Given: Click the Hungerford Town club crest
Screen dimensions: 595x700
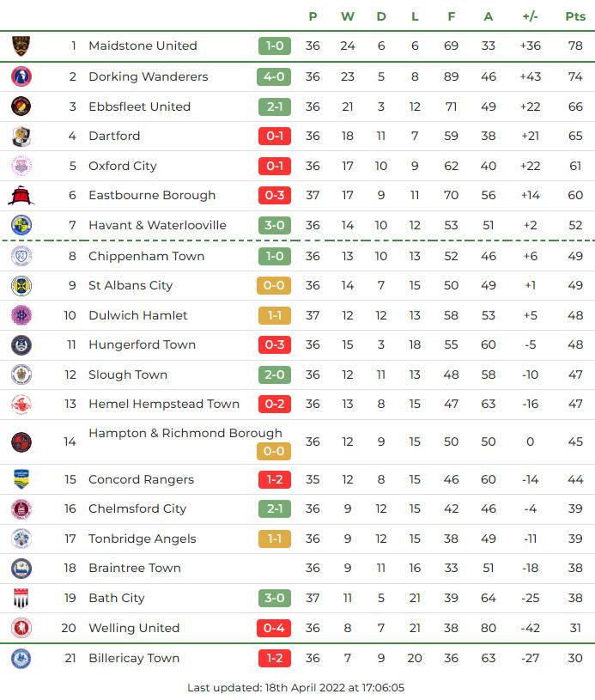Looking at the screenshot, I should (21, 344).
